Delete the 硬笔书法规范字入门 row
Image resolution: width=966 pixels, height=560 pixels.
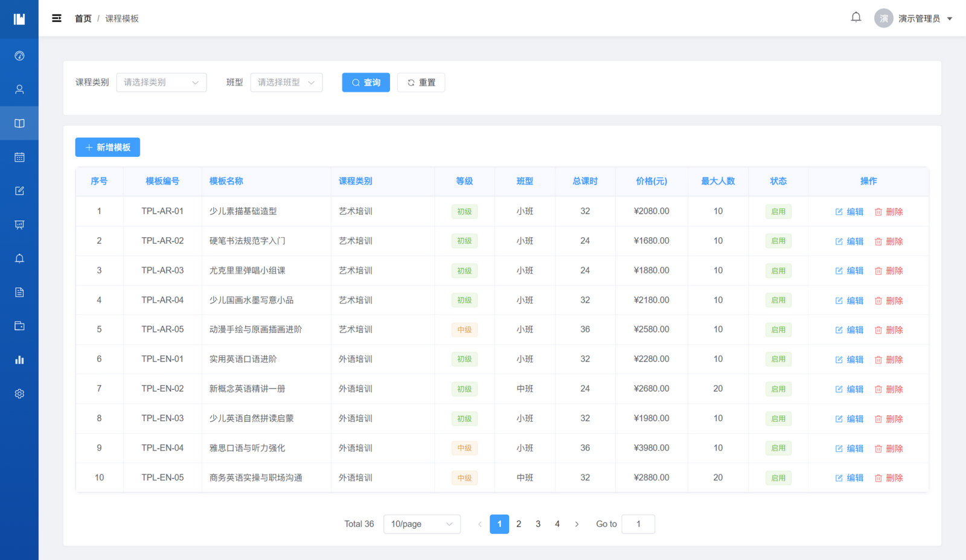tap(889, 241)
